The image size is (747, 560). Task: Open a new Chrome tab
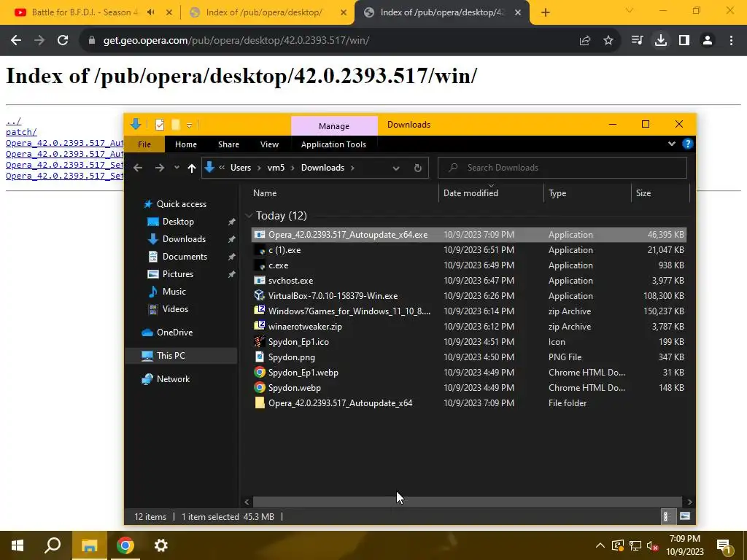(546, 13)
